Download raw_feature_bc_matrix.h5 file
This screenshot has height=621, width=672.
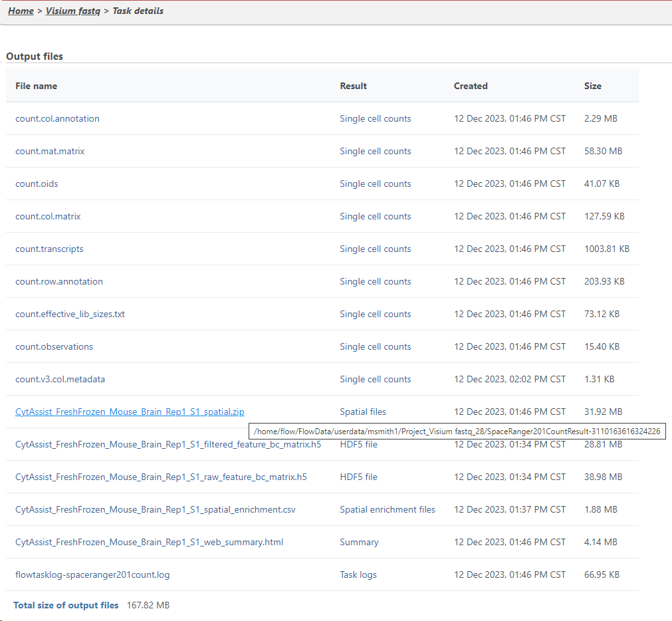(x=161, y=477)
